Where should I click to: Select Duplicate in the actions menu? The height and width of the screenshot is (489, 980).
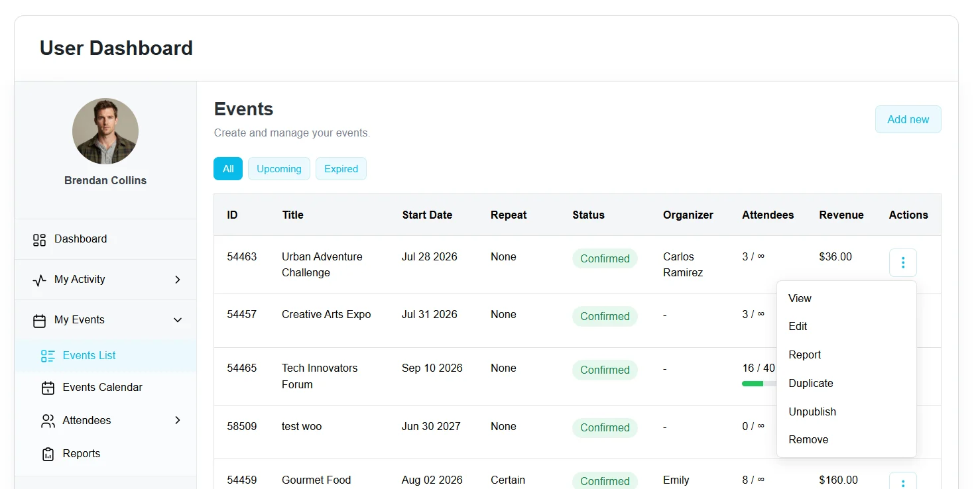(x=847, y=383)
